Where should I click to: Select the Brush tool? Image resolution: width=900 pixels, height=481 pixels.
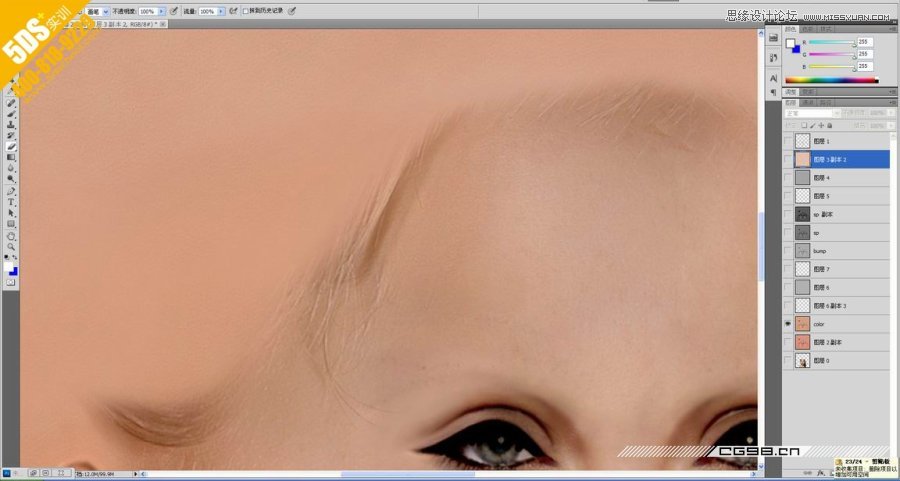pos(11,114)
